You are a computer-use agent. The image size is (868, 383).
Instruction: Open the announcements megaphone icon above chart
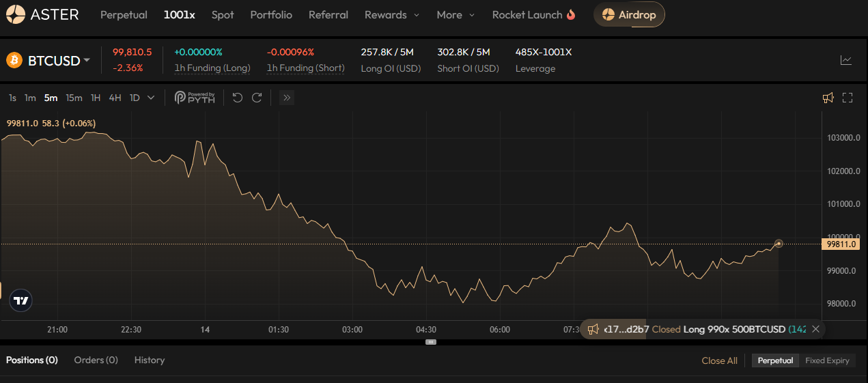click(x=828, y=98)
